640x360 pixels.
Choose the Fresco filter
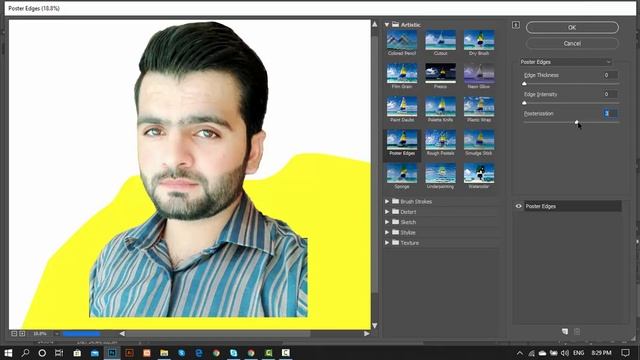coord(440,73)
